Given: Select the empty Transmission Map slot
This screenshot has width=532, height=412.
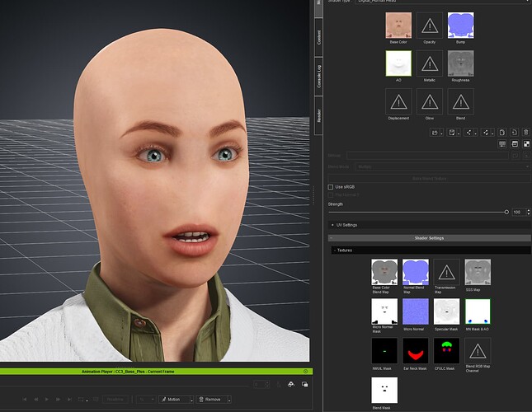Looking at the screenshot, I should click(446, 272).
